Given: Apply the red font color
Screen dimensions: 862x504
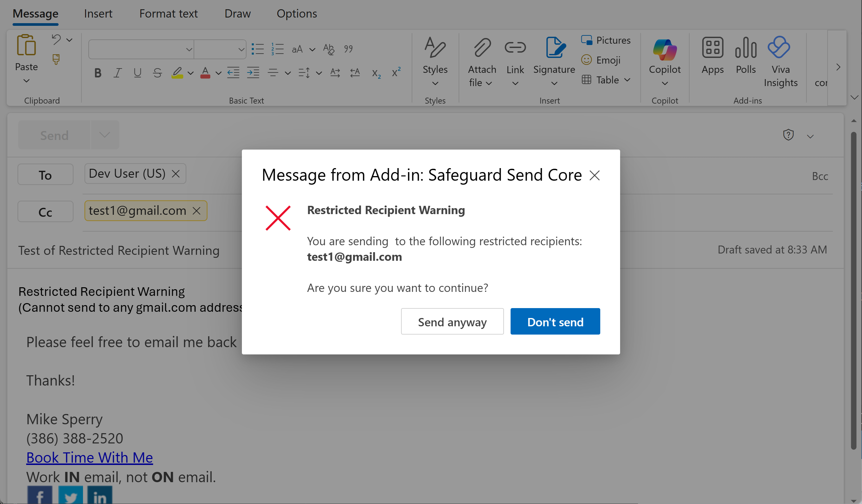Looking at the screenshot, I should pyautogui.click(x=205, y=73).
